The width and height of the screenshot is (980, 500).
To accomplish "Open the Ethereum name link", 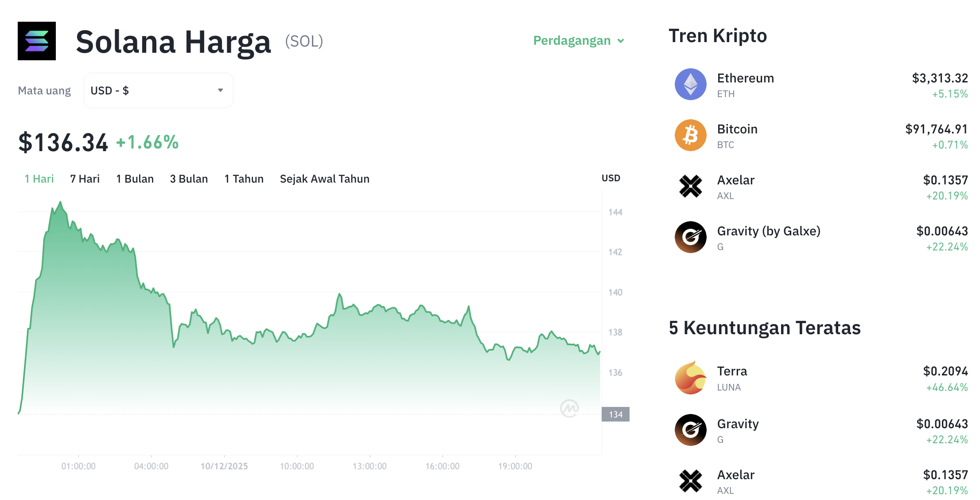I will tap(745, 78).
